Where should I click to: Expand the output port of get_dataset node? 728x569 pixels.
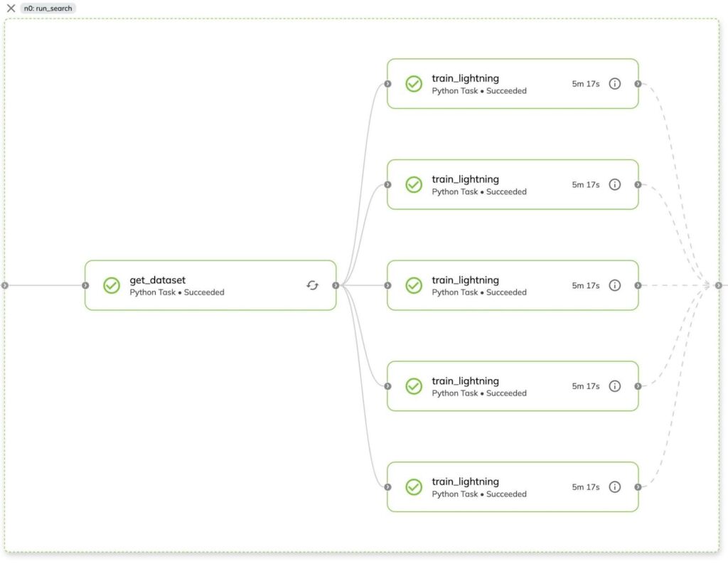336,284
